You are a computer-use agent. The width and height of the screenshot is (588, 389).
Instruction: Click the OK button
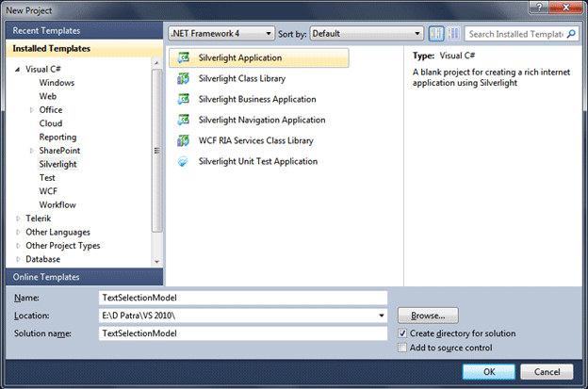(x=489, y=372)
